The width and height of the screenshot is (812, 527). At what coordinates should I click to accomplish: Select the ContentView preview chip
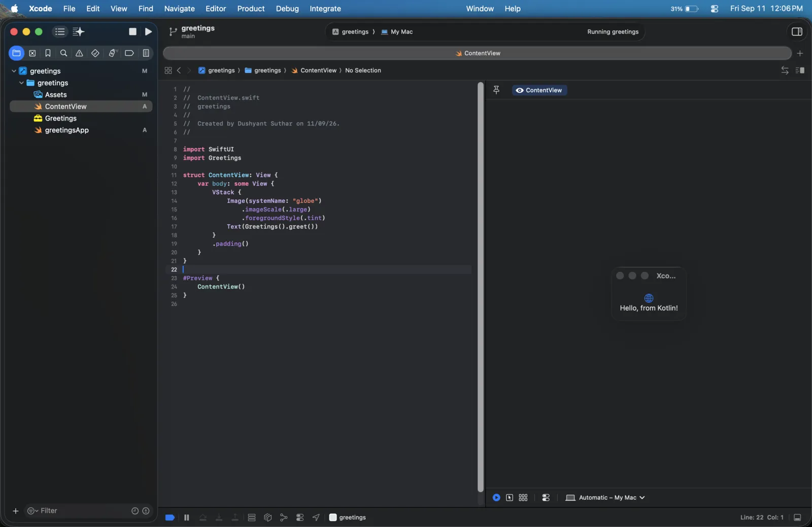click(539, 90)
